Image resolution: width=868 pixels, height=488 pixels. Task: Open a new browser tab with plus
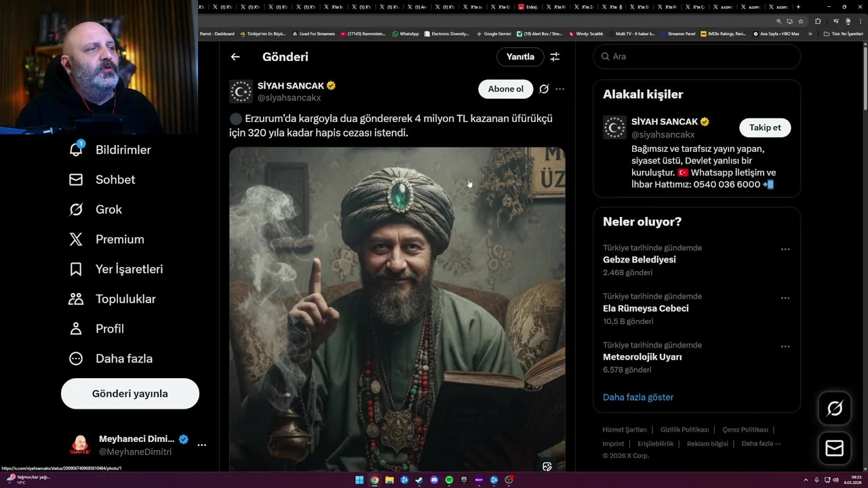pos(798,7)
